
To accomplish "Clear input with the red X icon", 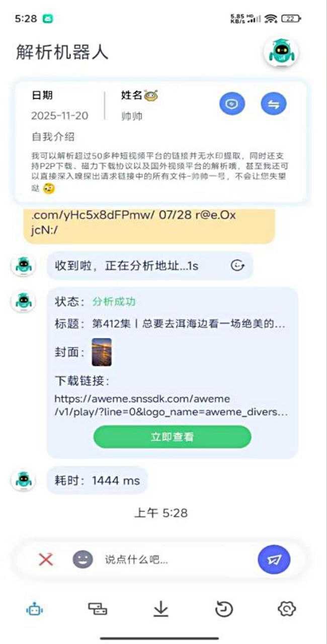I will tap(46, 559).
